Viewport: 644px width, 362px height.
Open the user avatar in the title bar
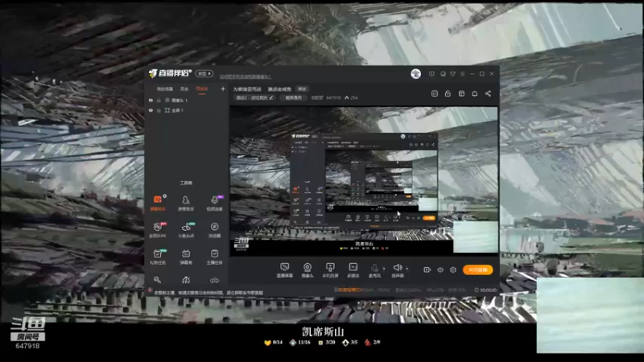415,74
